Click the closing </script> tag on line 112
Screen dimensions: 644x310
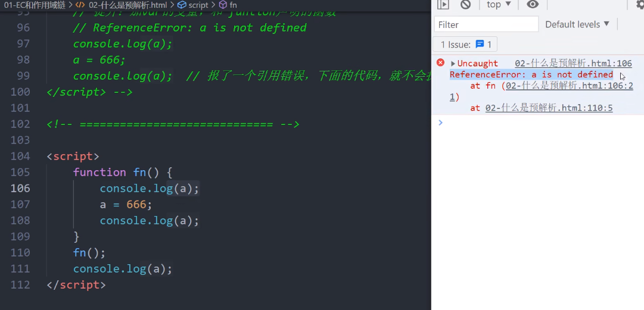click(76, 284)
